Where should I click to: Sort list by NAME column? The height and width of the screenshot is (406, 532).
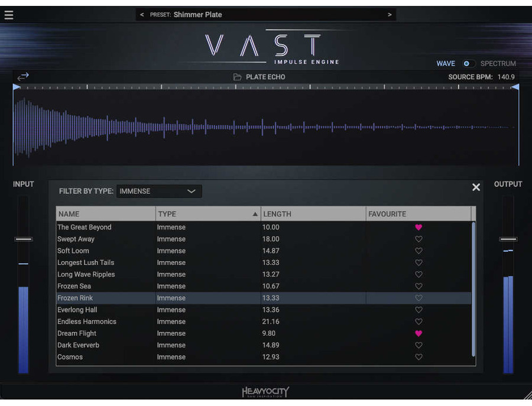point(106,214)
